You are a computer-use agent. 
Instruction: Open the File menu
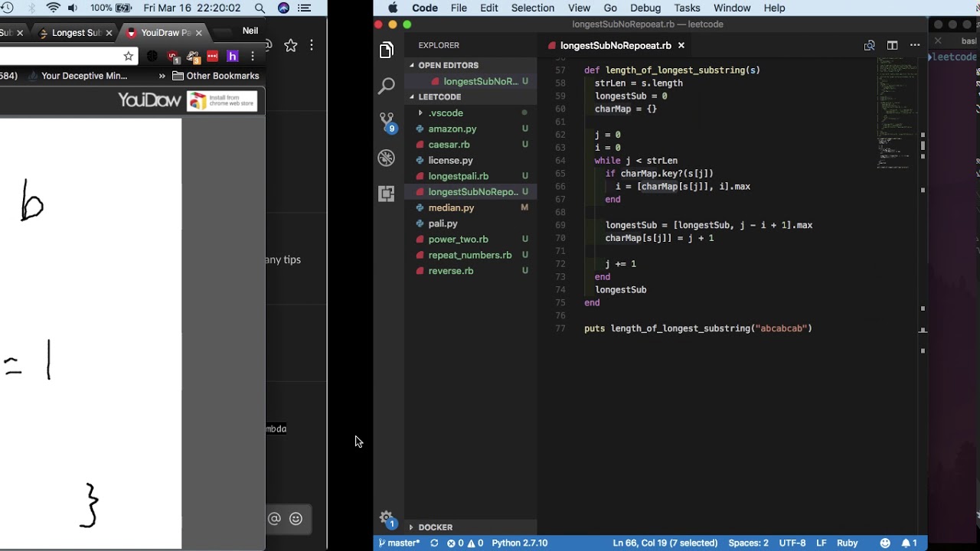coord(459,8)
